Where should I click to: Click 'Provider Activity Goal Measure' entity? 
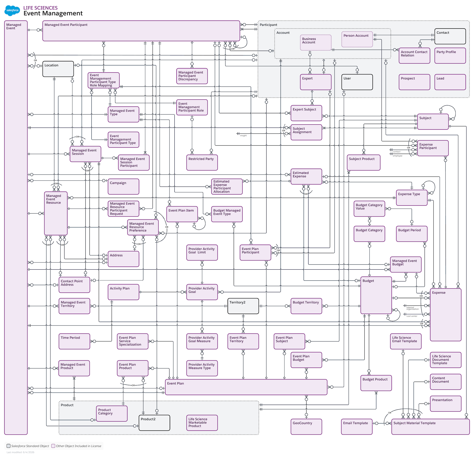point(202,341)
